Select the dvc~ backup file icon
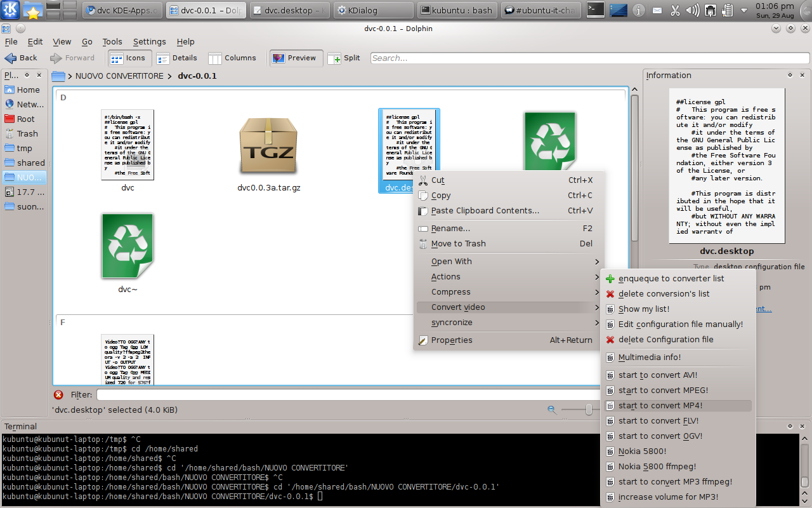 click(128, 246)
